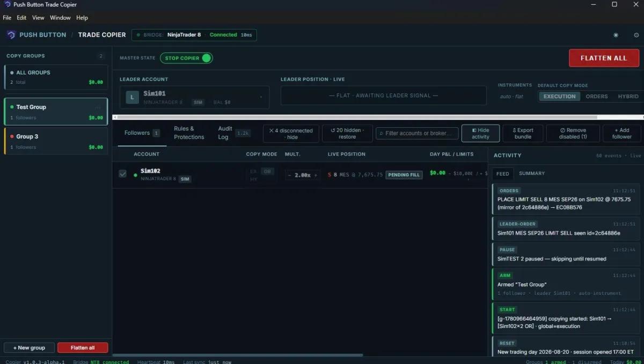Image resolution: width=644 pixels, height=364 pixels.
Task: Click the ACCOUNT column header
Action: click(147, 154)
